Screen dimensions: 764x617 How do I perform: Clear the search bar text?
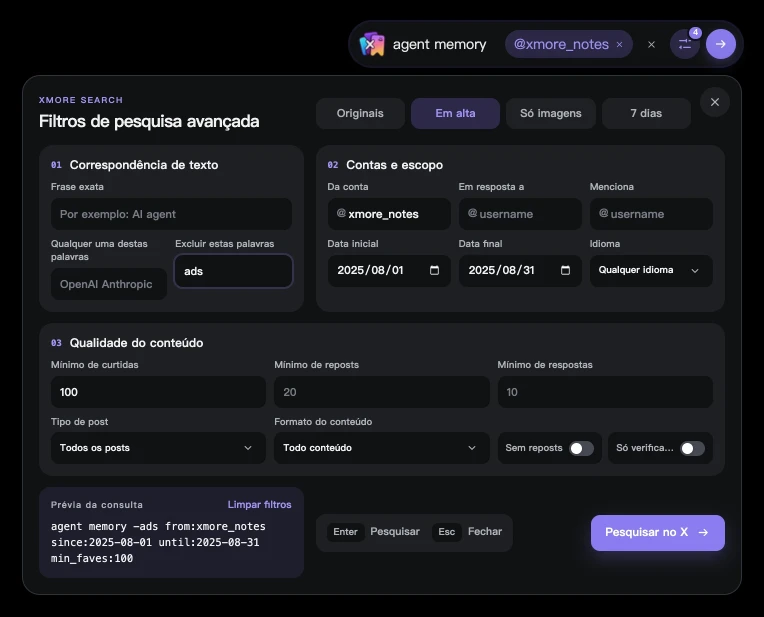coord(651,44)
